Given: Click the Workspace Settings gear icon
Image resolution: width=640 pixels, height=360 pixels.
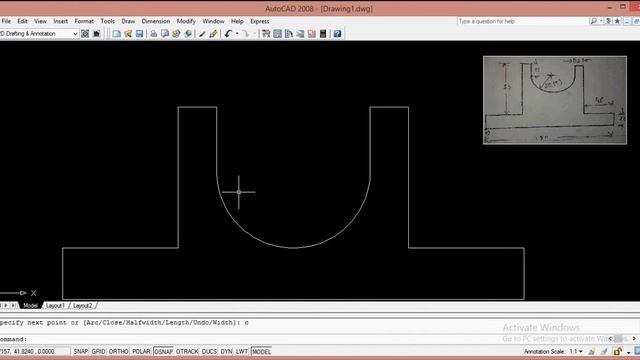Looking at the screenshot, I should (85, 34).
